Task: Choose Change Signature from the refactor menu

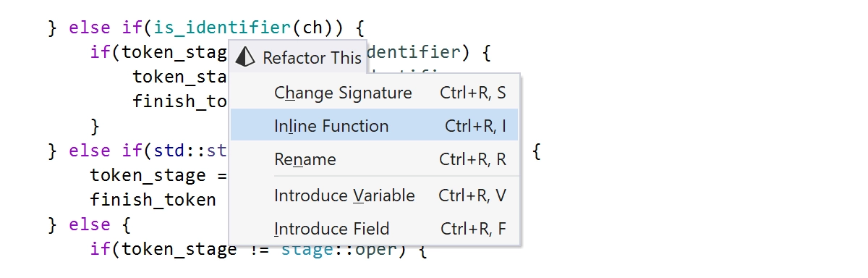Action: (375, 93)
